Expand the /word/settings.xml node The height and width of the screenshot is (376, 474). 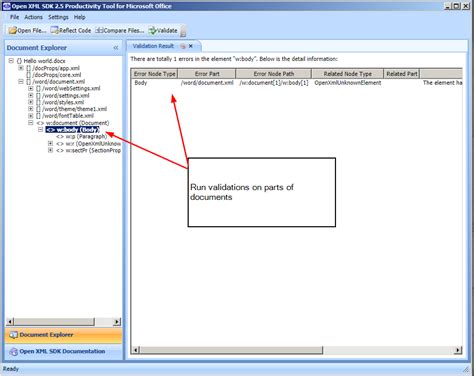click(30, 95)
